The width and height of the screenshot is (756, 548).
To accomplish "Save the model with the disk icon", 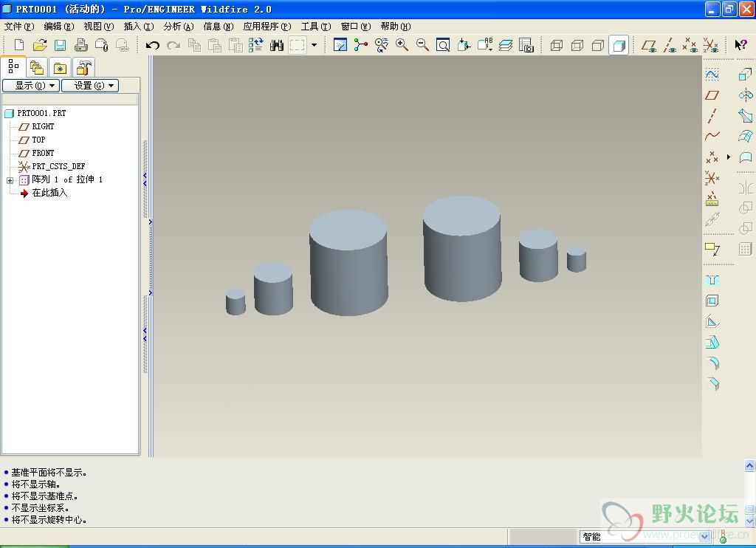I will [61, 45].
